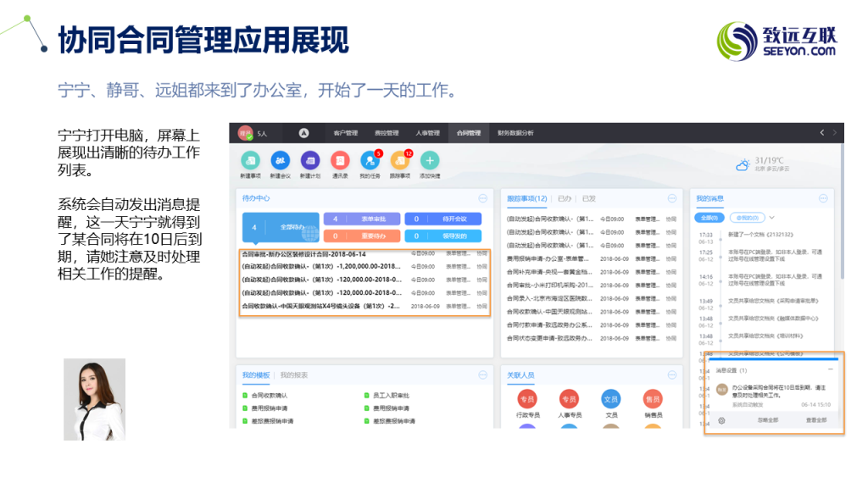Click 跟踪事项 shortcut icon with badge 12
This screenshot has width=868, height=488.
point(400,161)
